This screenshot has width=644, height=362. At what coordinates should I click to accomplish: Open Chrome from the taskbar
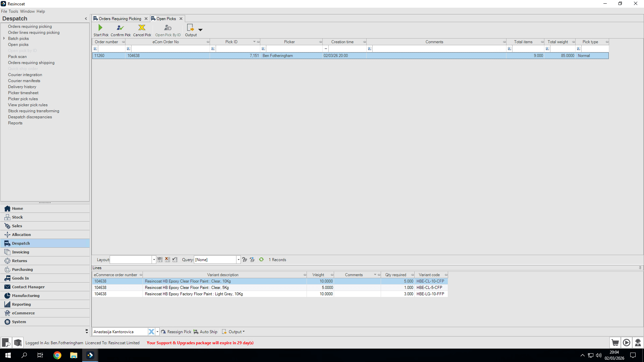57,355
